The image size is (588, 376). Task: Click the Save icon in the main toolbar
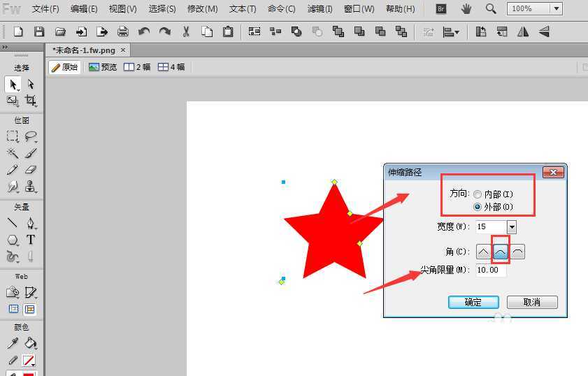(x=39, y=31)
